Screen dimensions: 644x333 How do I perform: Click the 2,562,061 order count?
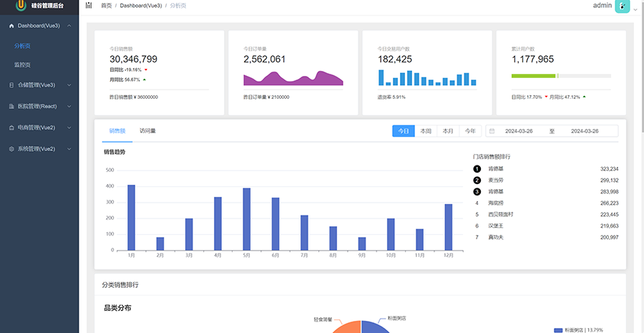point(265,59)
